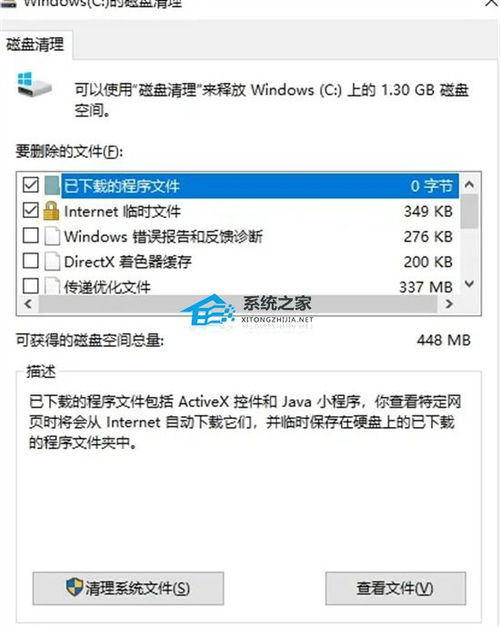This screenshot has height=627, width=500.
Task: Uncheck the 已下载的程序文件 checkbox
Action: [x=31, y=185]
